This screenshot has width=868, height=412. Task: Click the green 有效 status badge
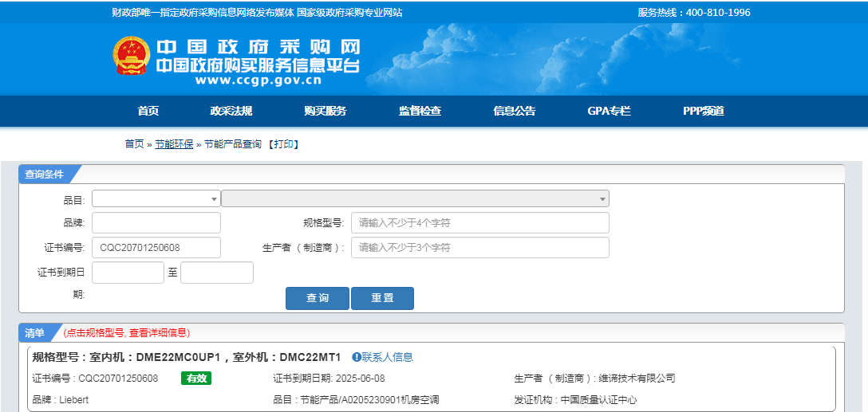pyautogui.click(x=196, y=379)
